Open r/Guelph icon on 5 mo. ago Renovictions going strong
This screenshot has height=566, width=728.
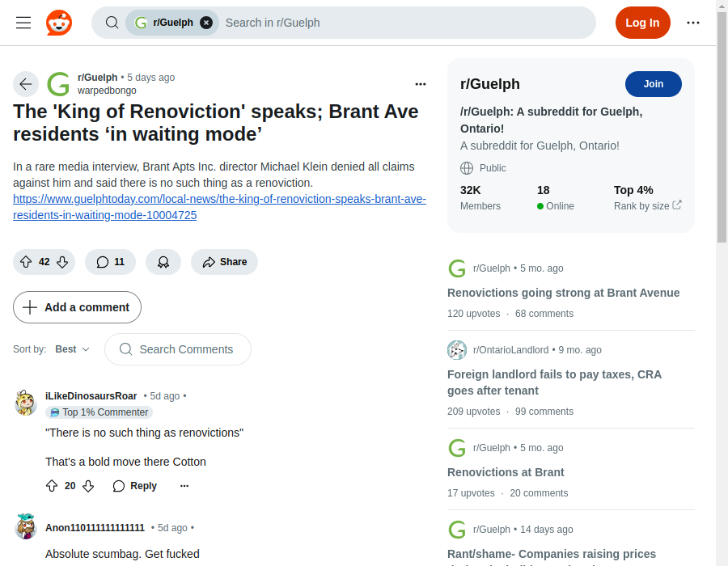(457, 268)
